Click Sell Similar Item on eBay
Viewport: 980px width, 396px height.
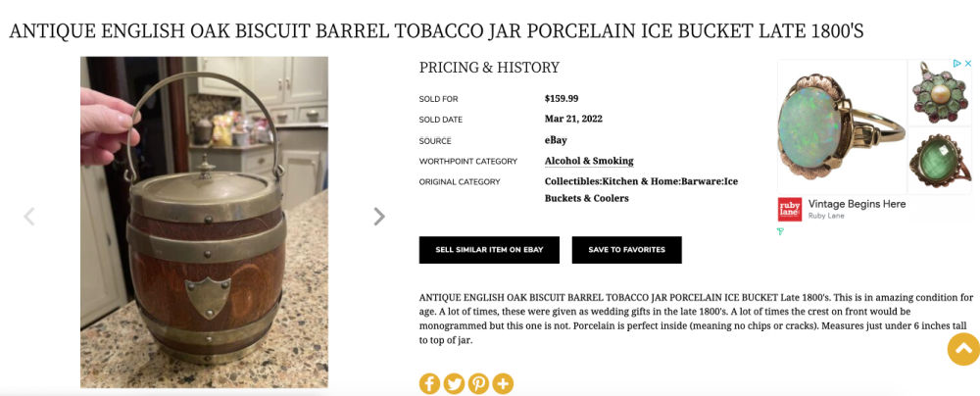[x=489, y=250]
